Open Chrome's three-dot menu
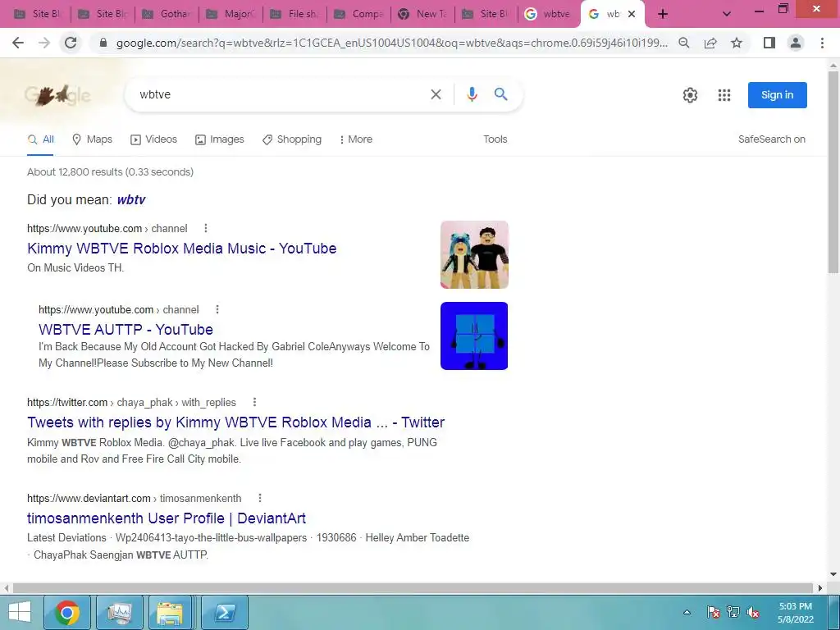 tap(822, 43)
